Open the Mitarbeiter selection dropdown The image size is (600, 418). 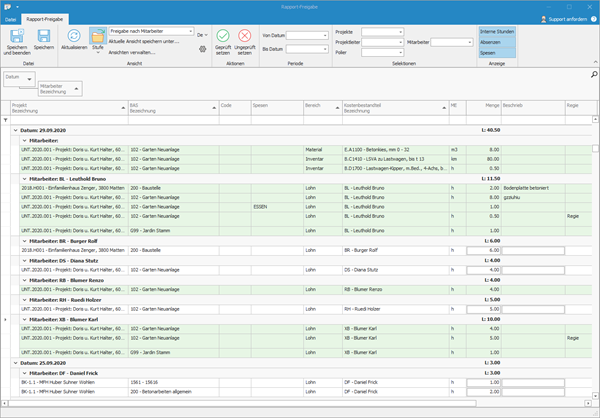[470, 42]
